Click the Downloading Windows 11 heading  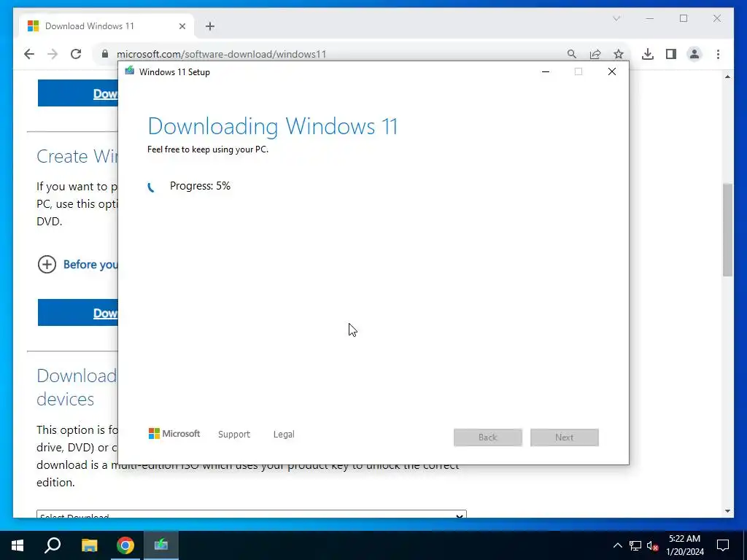tap(273, 126)
